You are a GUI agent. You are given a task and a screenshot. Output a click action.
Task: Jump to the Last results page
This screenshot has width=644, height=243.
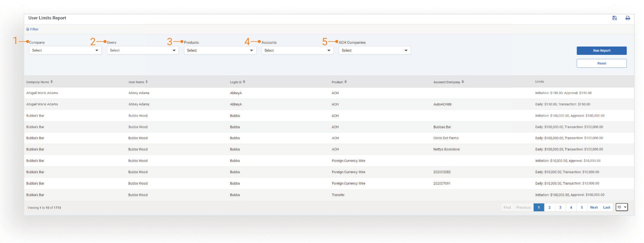pos(607,207)
